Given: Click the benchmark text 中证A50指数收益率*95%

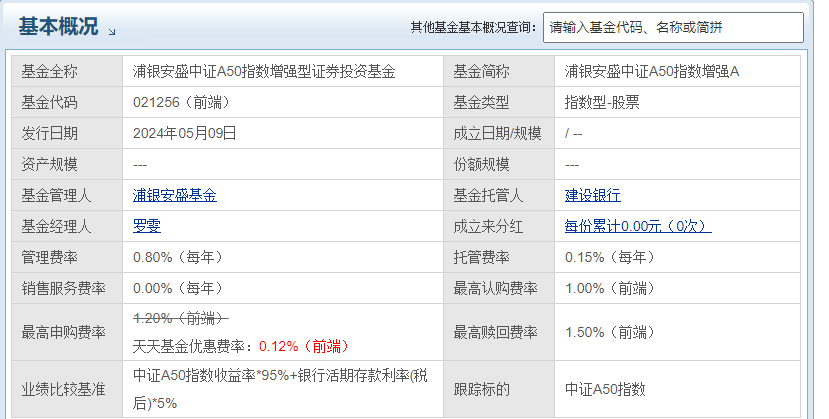Looking at the screenshot, I should [211, 376].
